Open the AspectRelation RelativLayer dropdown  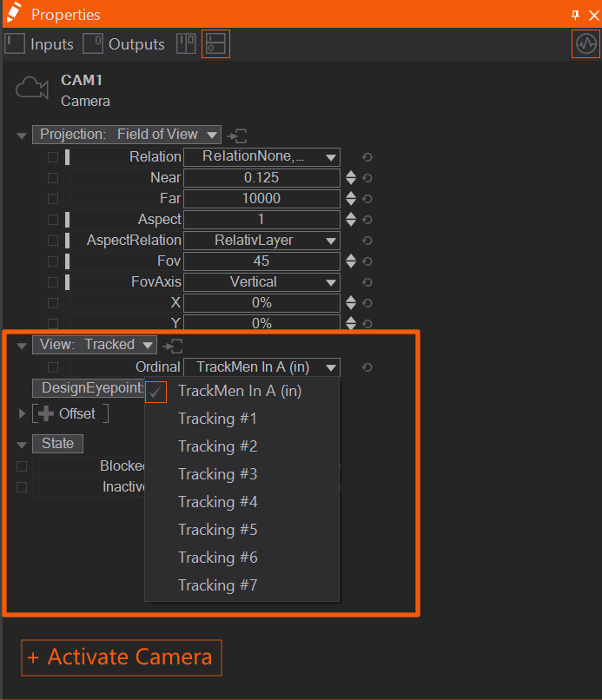pyautogui.click(x=261, y=241)
